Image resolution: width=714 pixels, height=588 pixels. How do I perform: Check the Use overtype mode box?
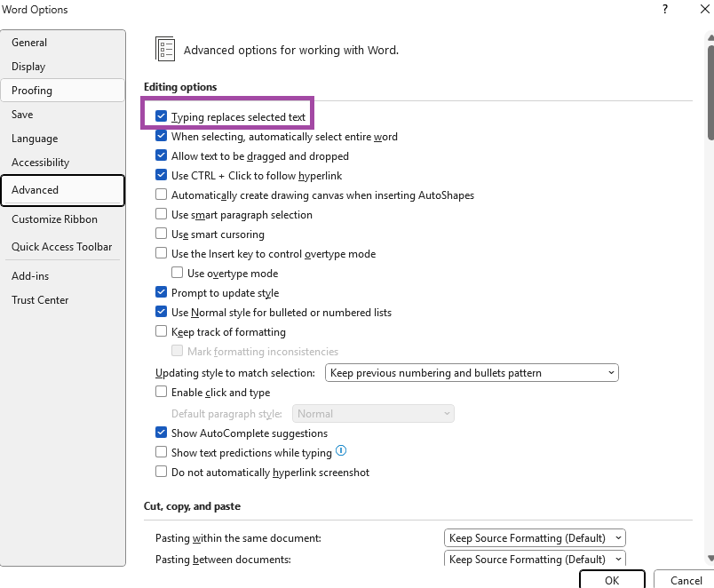tap(177, 273)
